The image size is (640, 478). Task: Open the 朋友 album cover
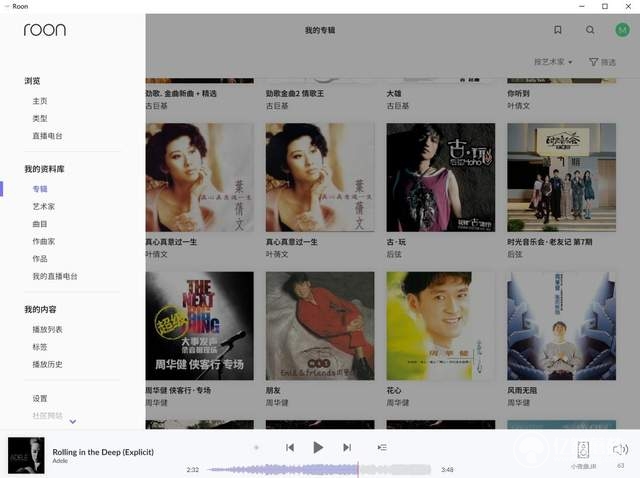coord(320,326)
